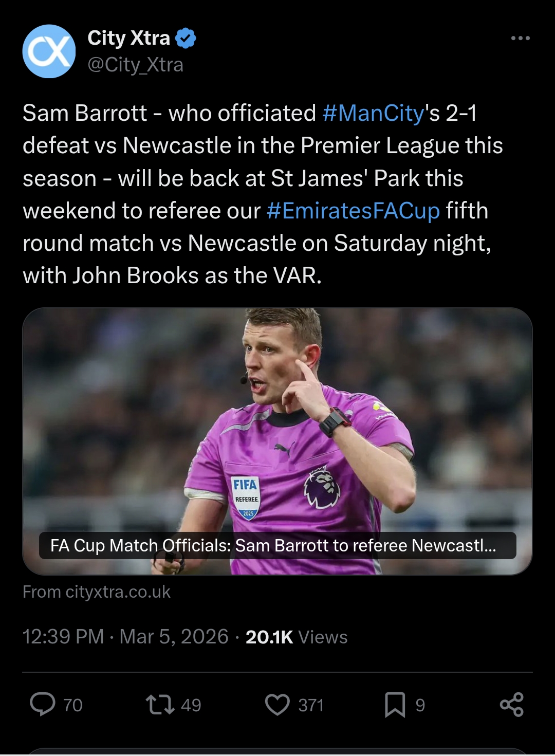This screenshot has height=756, width=555.
Task: Open the three-dot more options menu
Action: click(520, 39)
